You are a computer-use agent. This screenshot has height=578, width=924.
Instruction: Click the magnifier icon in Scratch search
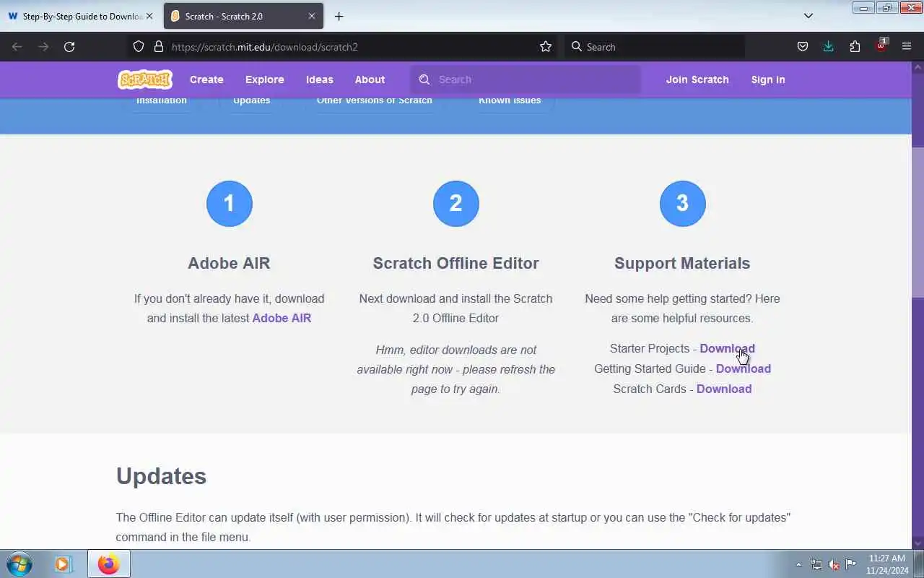pyautogui.click(x=424, y=79)
